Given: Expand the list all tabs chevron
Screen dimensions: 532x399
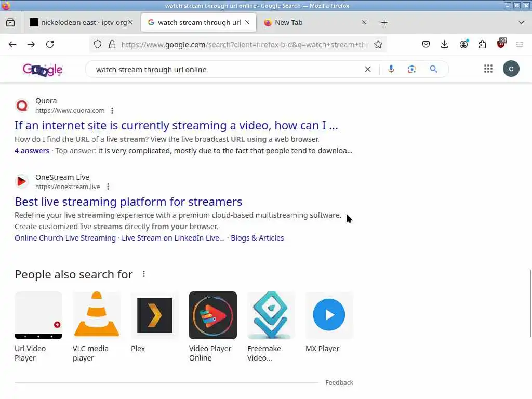Looking at the screenshot, I should (x=522, y=23).
